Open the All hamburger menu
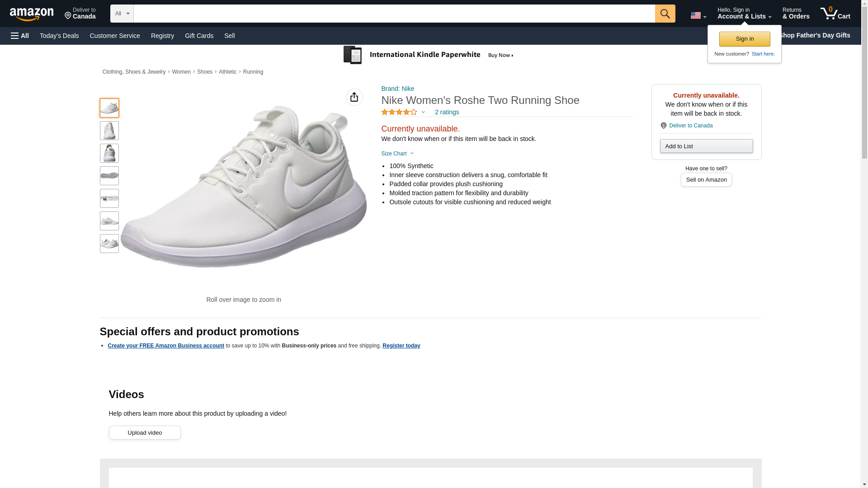Viewport: 868px width, 488px height. pos(20,36)
